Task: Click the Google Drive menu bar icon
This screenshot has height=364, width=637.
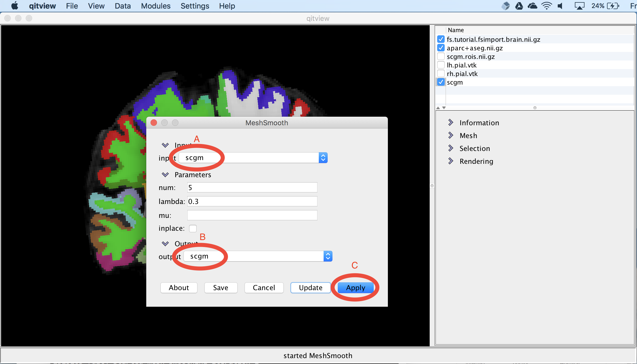Action: point(519,6)
